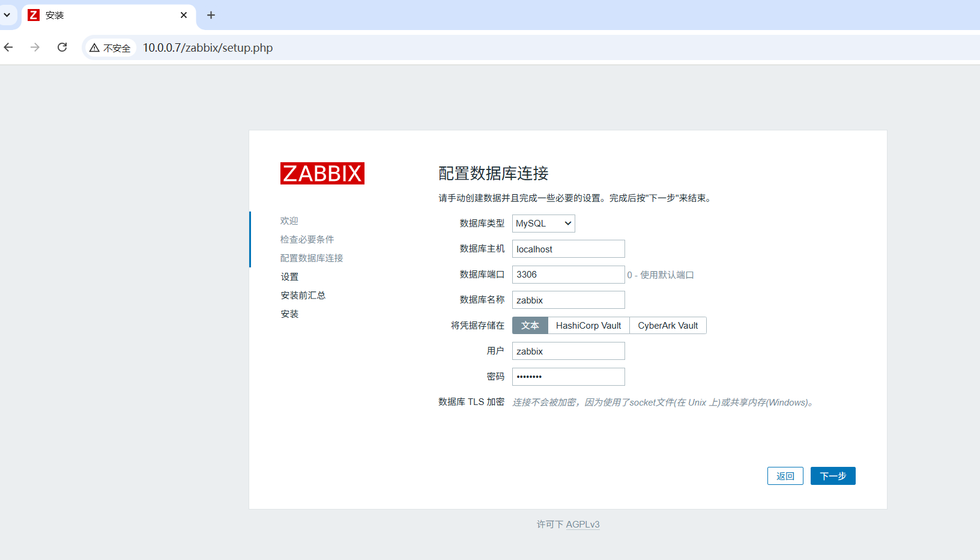Screen dimensions: 980x560
Task: Click the 不安全 security warning indicator
Action: tap(110, 47)
